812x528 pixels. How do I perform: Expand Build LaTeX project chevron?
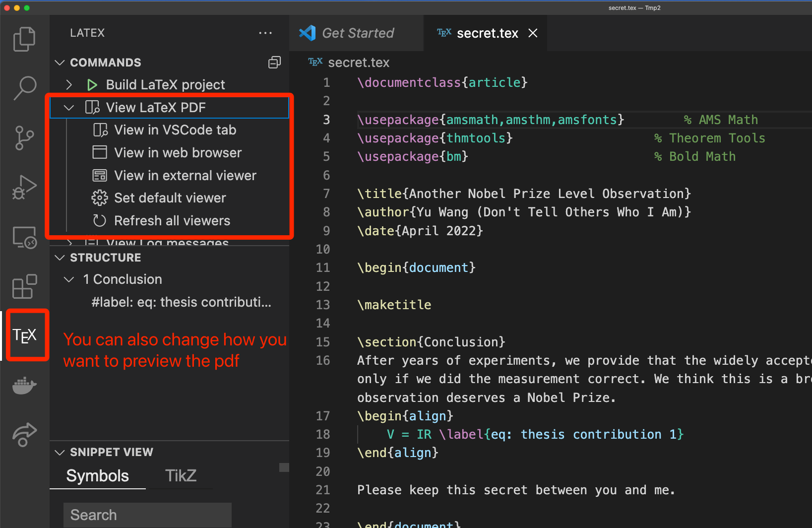(x=69, y=85)
